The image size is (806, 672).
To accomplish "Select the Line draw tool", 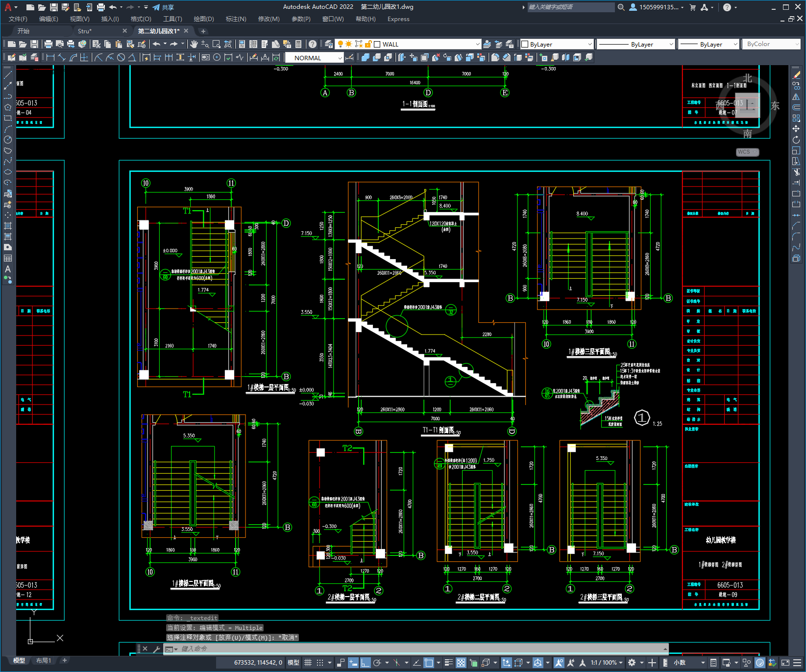I will coord(7,75).
